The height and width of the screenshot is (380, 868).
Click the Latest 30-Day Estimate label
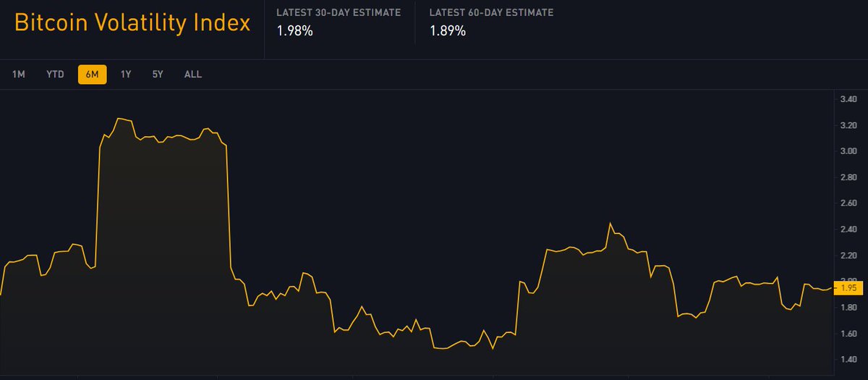click(339, 13)
